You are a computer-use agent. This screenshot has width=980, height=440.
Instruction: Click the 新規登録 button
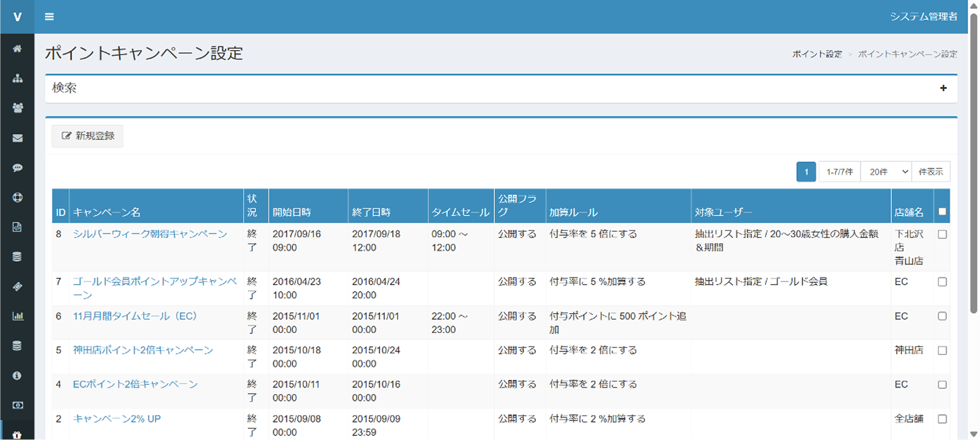pos(87,136)
